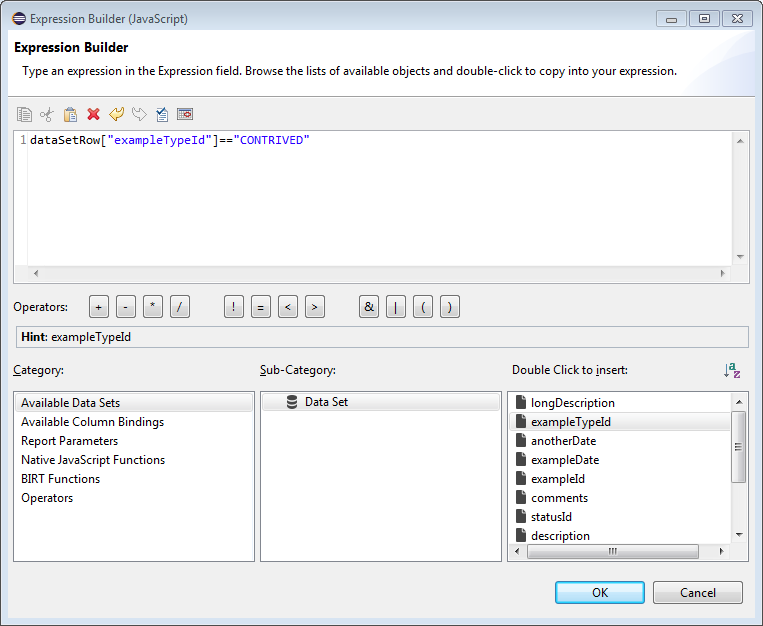Select exampleDate column
Image resolution: width=763 pixels, height=626 pixels.
(x=565, y=460)
